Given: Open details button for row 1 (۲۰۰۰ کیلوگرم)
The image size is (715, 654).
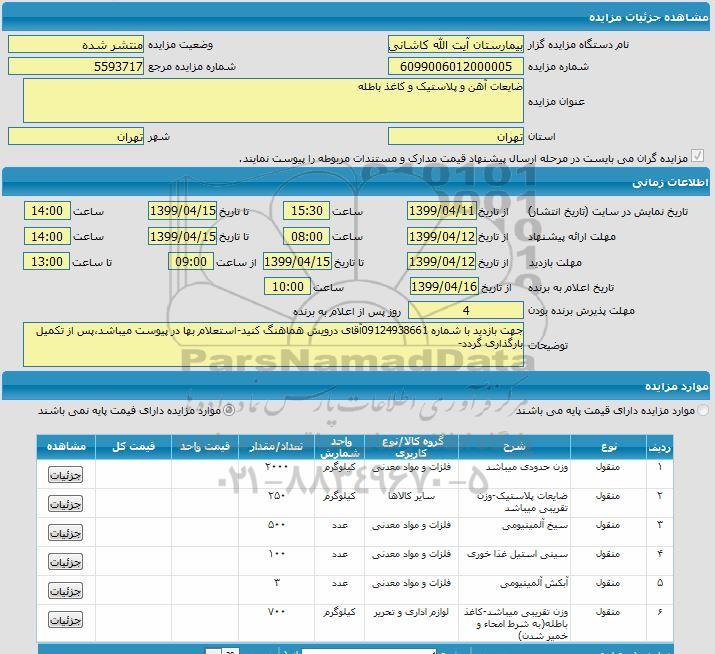Looking at the screenshot, I should [x=66, y=475].
